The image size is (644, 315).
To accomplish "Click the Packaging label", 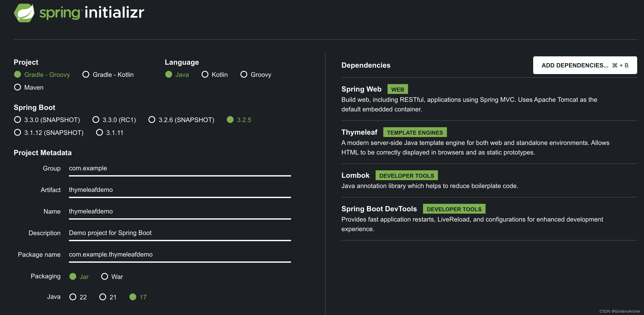I will tap(45, 276).
